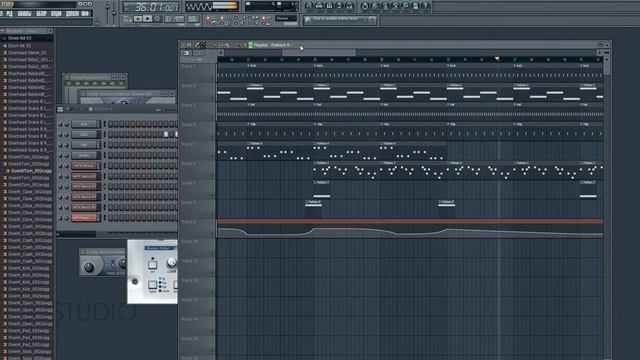Click the Playlist horizontal scrollbar thumb

319,53
